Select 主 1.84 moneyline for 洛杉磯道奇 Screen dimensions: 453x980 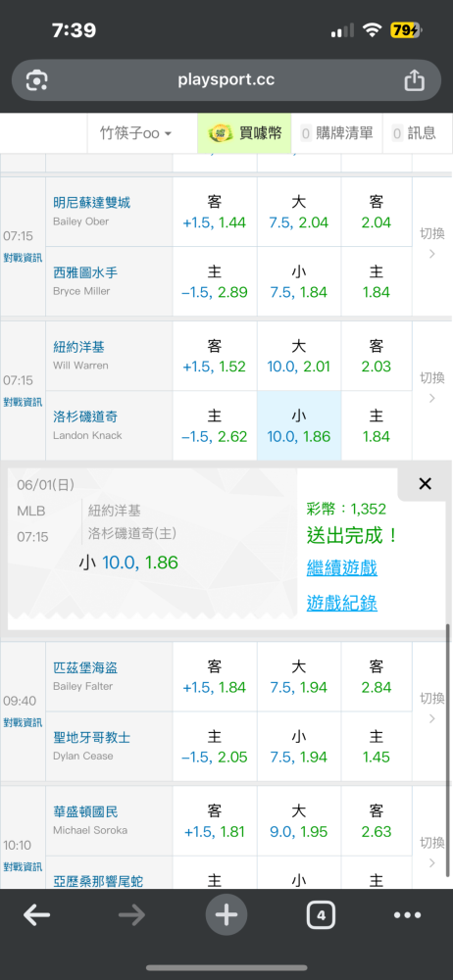(x=377, y=426)
